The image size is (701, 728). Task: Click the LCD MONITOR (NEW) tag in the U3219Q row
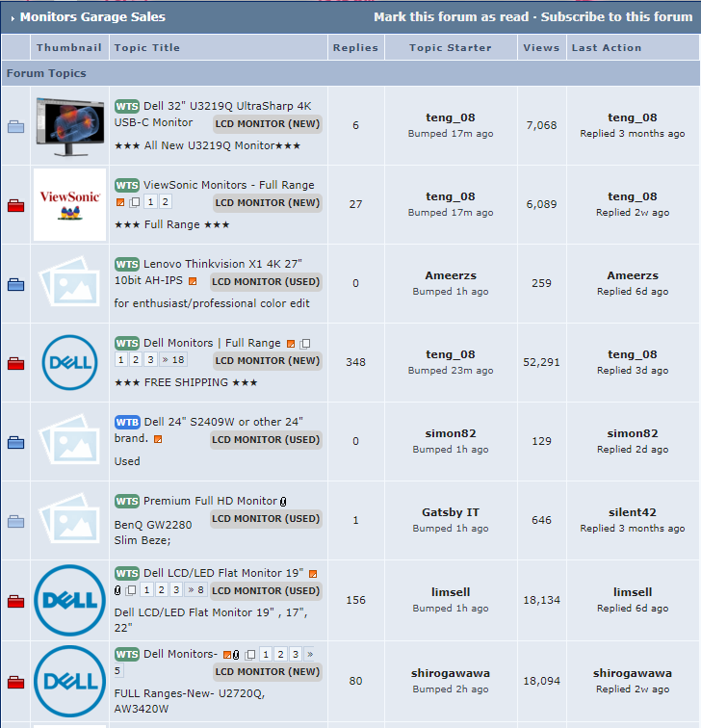(268, 124)
